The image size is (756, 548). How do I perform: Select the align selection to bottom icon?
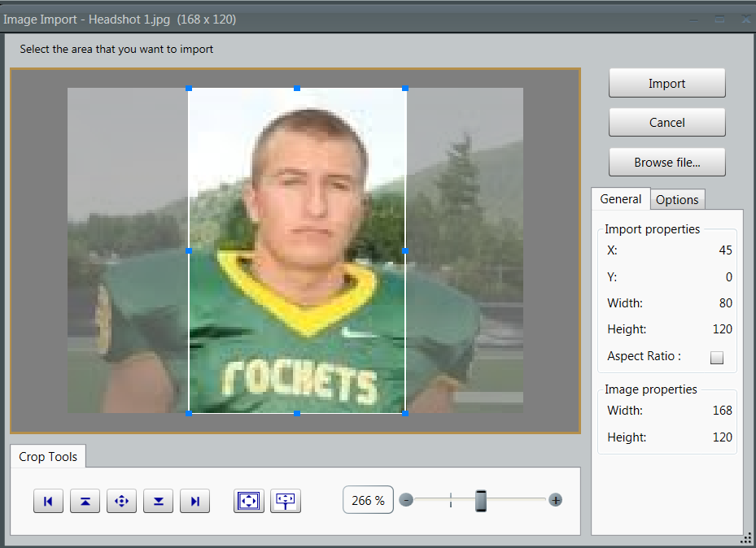click(x=158, y=501)
